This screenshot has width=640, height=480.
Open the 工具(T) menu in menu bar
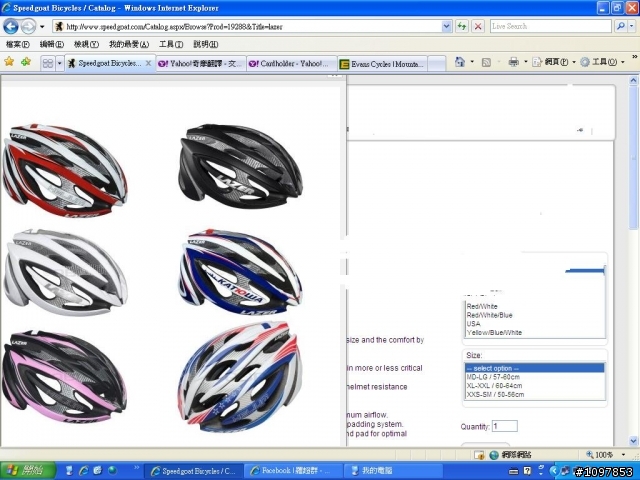pos(171,44)
